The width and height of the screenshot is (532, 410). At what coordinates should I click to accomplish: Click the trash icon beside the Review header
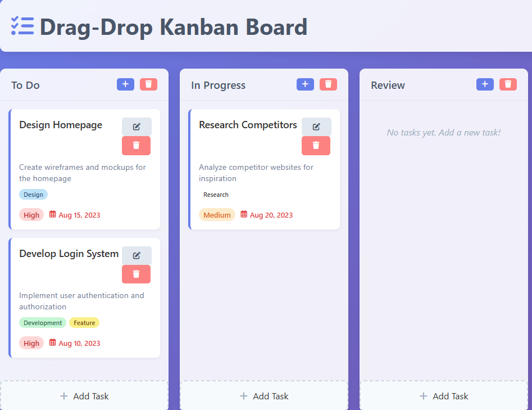(508, 84)
